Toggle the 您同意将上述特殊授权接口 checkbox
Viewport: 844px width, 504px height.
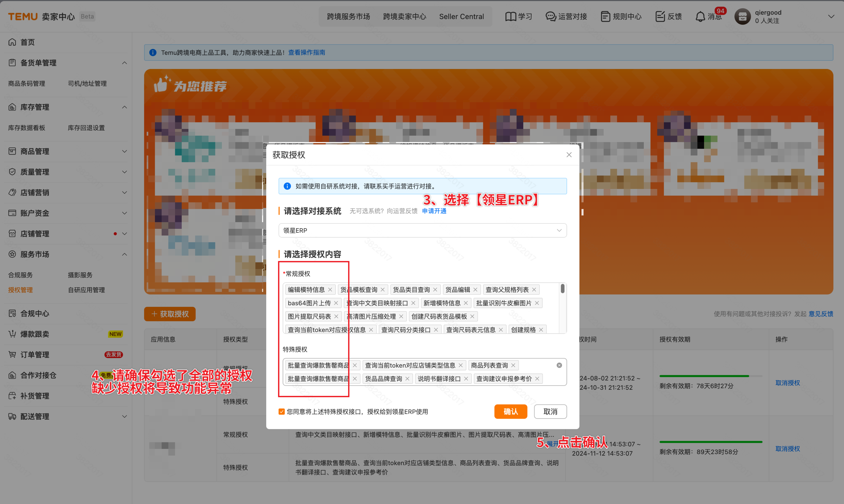click(282, 412)
